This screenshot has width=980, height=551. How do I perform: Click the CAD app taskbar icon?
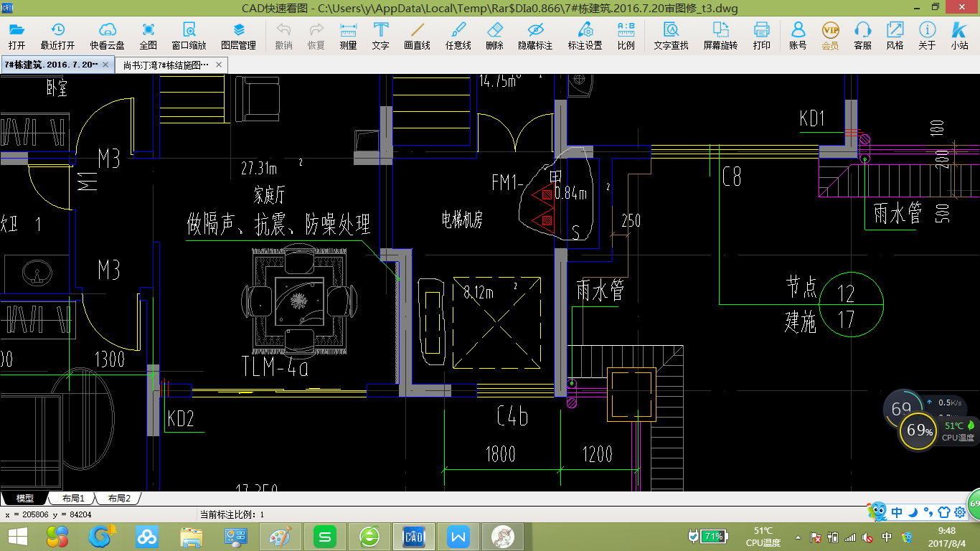tap(414, 536)
